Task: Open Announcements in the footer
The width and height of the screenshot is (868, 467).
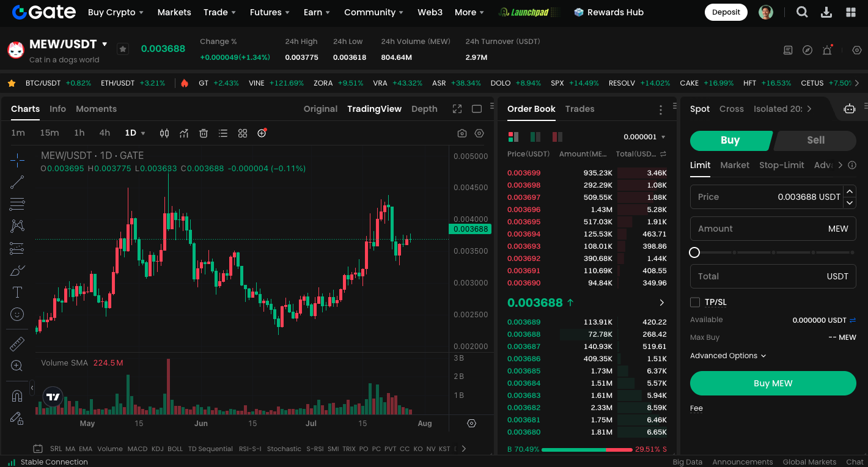Action: click(743, 462)
